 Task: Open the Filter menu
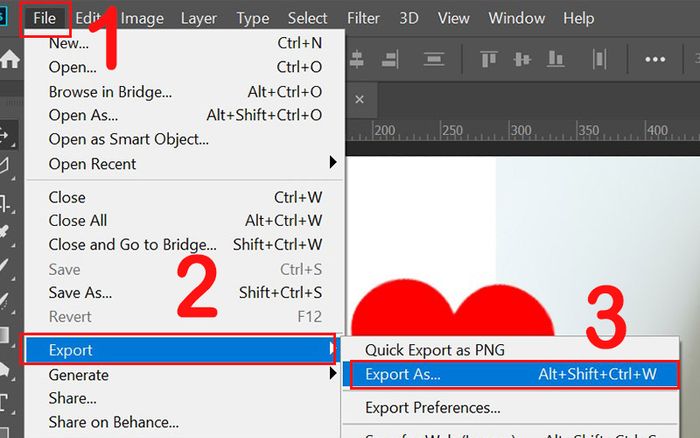363,18
